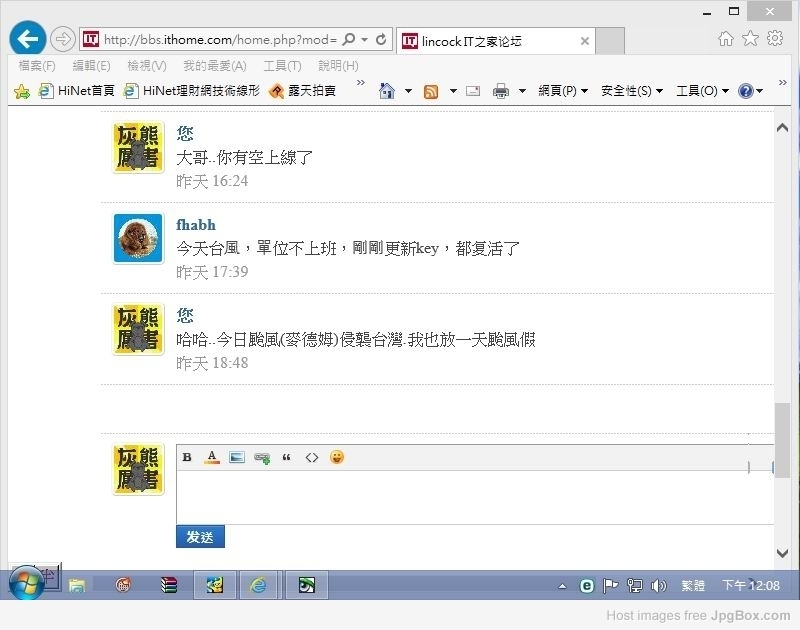The image size is (800, 630).
Task: Click the insert link icon in the editor
Action: [262, 458]
